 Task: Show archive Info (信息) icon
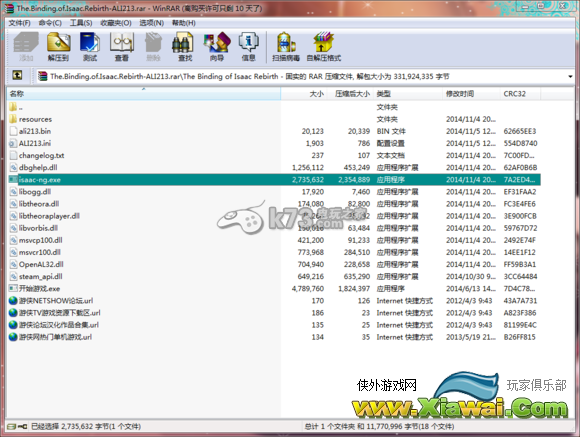click(248, 46)
